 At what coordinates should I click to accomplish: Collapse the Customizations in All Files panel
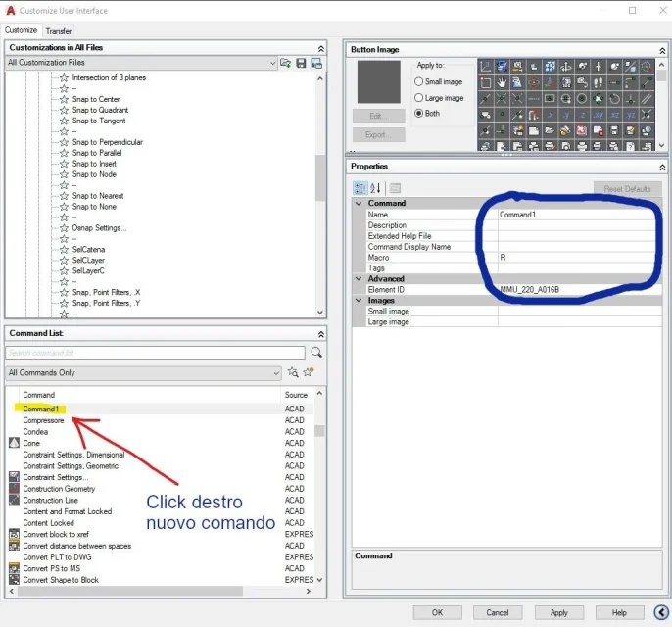click(x=320, y=48)
